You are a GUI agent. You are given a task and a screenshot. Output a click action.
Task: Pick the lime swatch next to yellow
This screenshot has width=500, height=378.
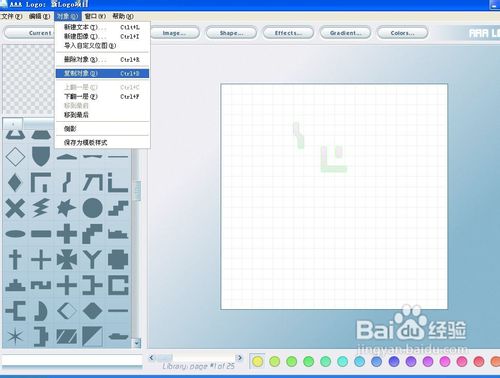tap(274, 361)
